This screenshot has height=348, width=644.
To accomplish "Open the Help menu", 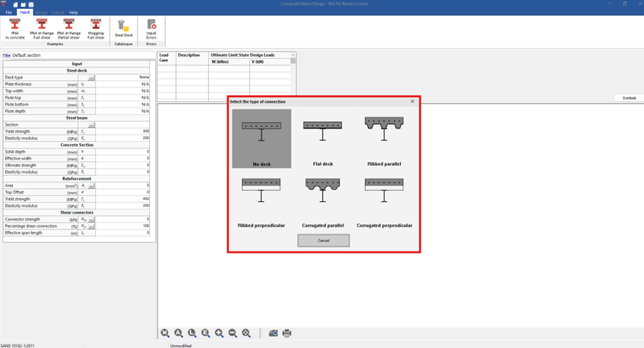I will [x=73, y=12].
